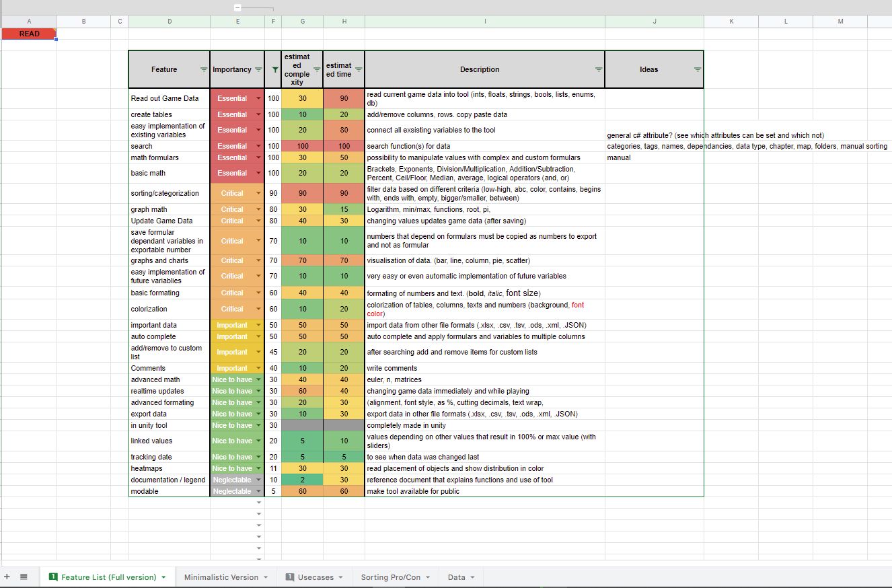Open Importancy dropdown for Read out Game Data
Viewport: 892px width, 588px height.
259,98
